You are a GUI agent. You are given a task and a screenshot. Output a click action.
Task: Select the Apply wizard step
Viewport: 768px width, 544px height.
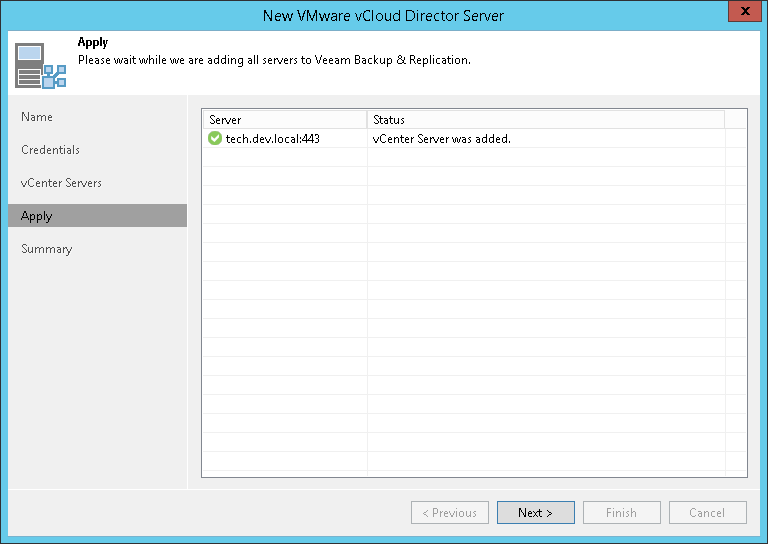(x=97, y=216)
